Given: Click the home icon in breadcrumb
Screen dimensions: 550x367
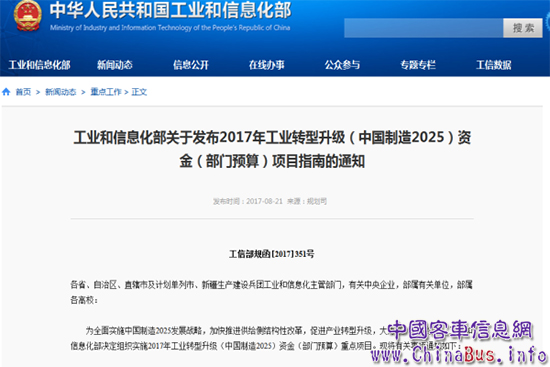Looking at the screenshot, I should coord(6,92).
